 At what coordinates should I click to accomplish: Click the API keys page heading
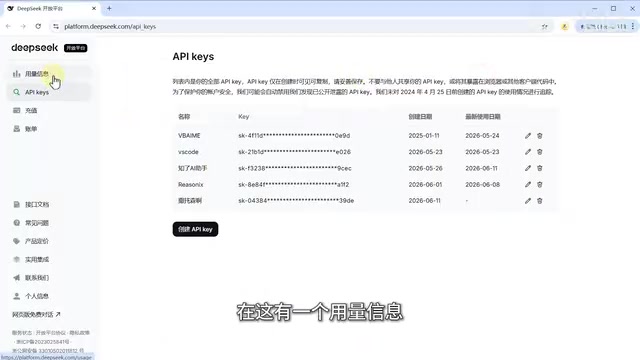(193, 57)
